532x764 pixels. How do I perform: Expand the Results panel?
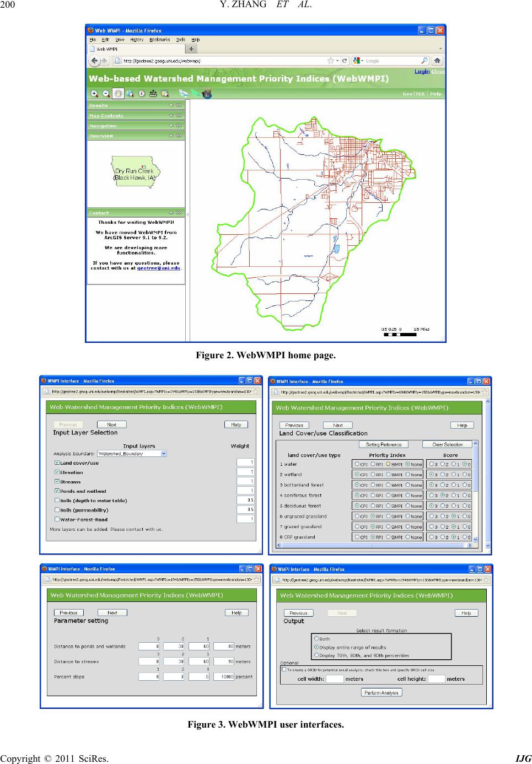click(x=171, y=105)
